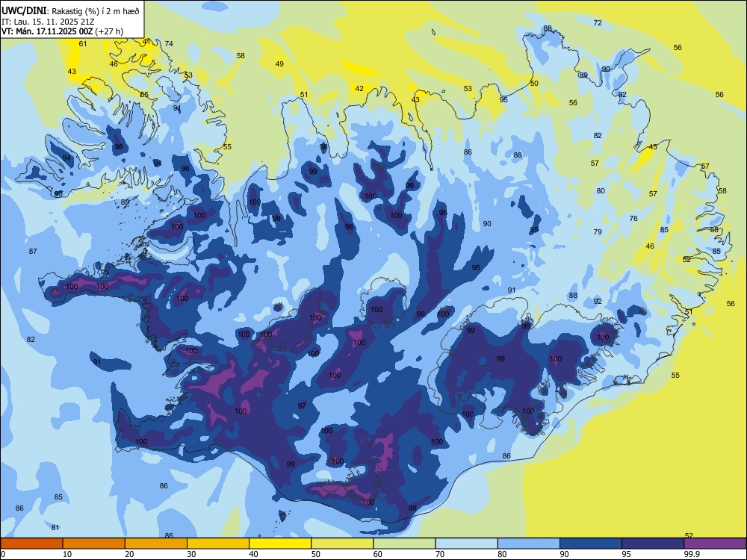Click the humidity value '81' on the map
Viewport: 747px width, 560px height.
coord(55,528)
